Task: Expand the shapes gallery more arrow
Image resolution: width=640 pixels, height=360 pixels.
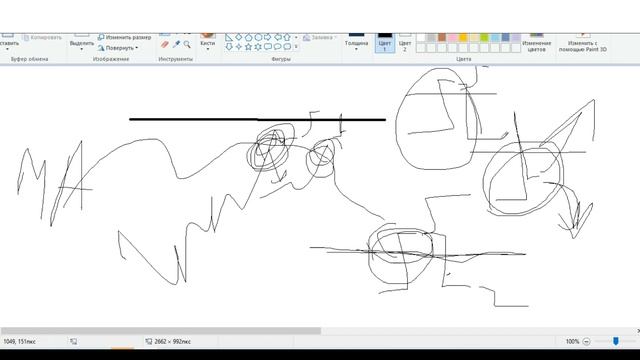Action: click(296, 47)
